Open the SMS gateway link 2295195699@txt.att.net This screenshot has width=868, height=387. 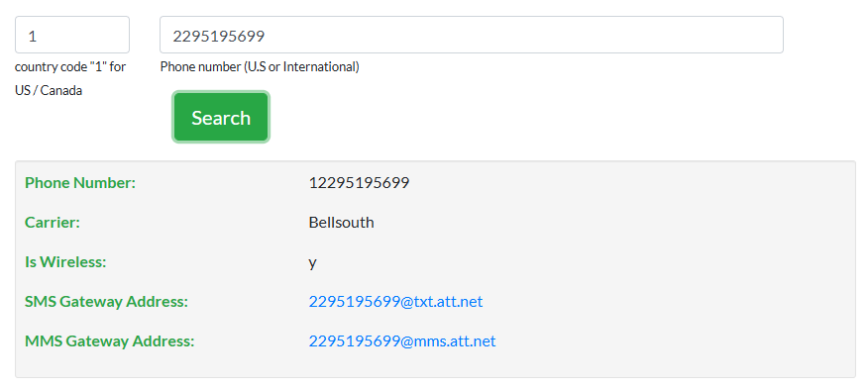click(x=395, y=302)
